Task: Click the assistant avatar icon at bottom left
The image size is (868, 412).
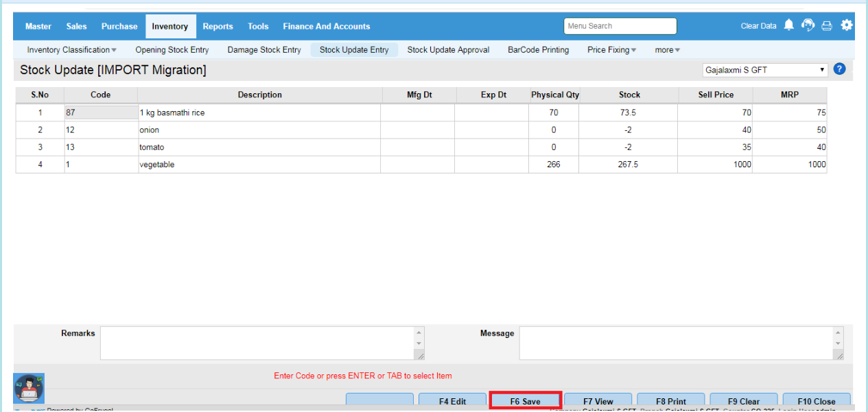Action: (x=29, y=389)
